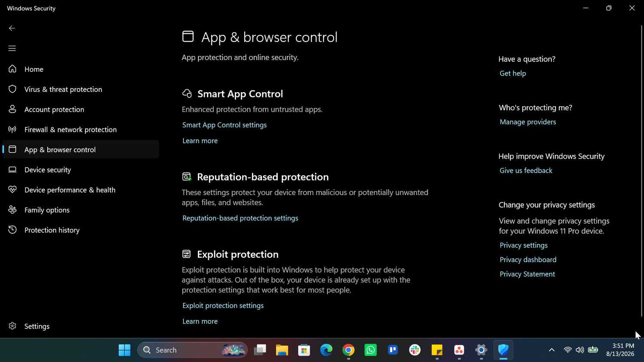Click the Virus & threat protection shield icon

pyautogui.click(x=12, y=89)
